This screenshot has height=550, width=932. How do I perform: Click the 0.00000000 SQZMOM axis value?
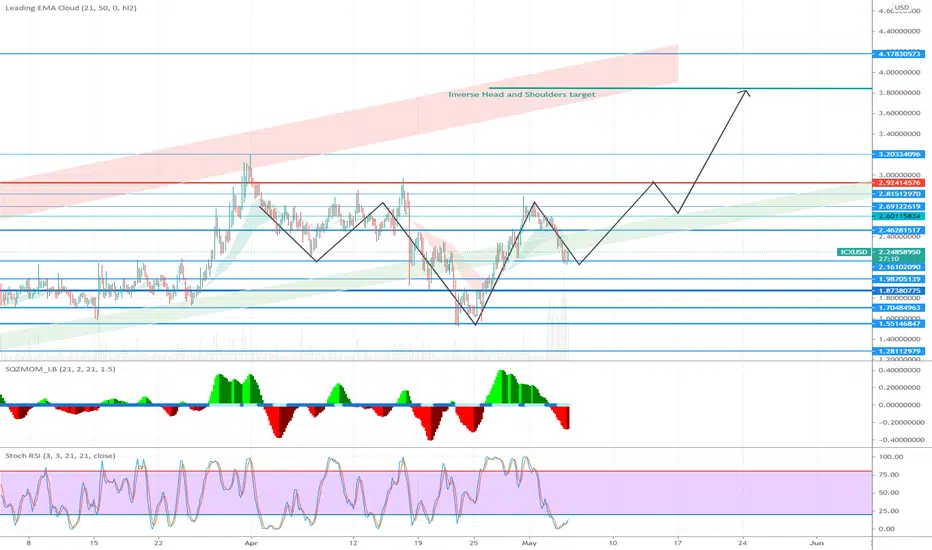tap(901, 405)
